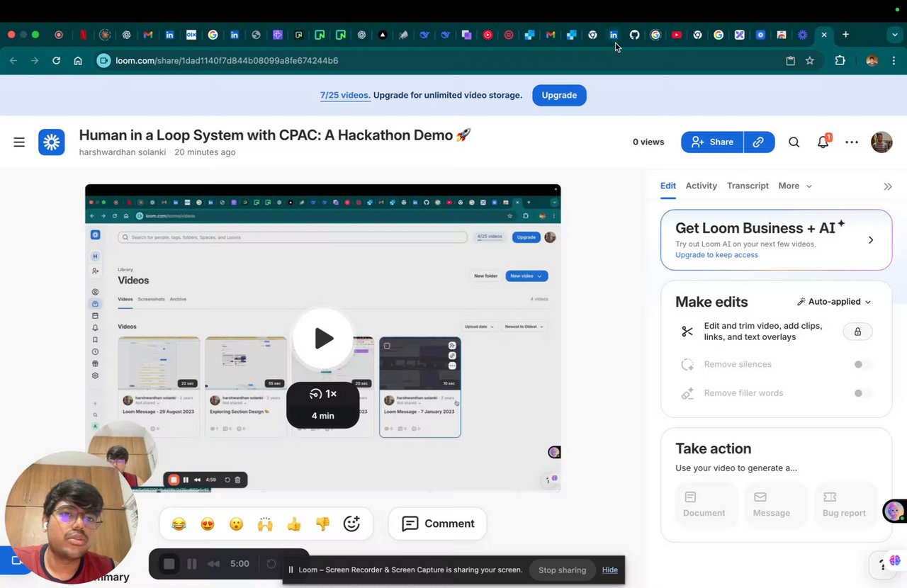Stop the Loom recording with square button
The image size is (907, 588).
point(169,565)
